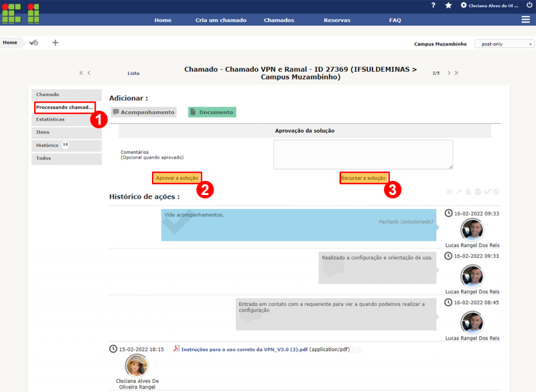This screenshot has width=536, height=392.
Task: Click the green Documento button
Action: coord(212,112)
